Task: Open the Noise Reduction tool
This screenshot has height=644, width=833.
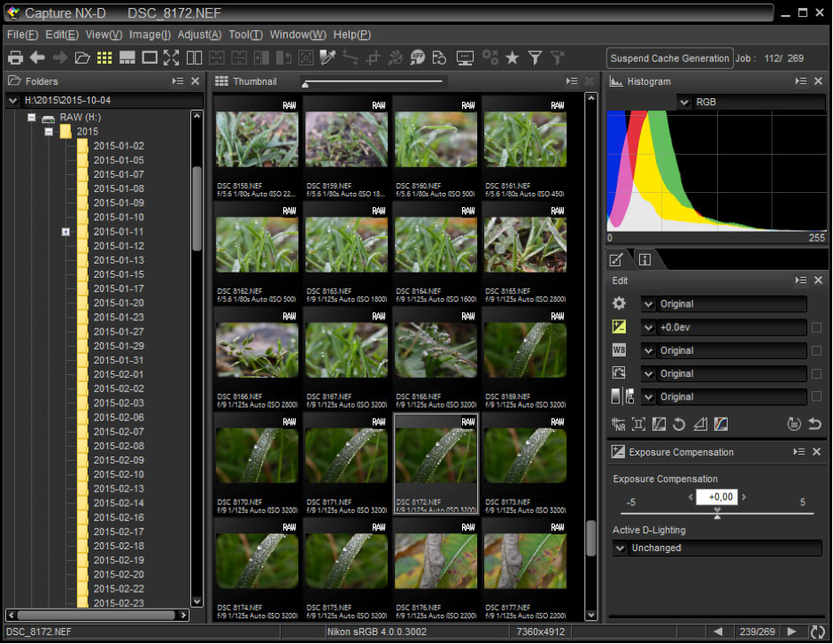Action: [x=620, y=425]
